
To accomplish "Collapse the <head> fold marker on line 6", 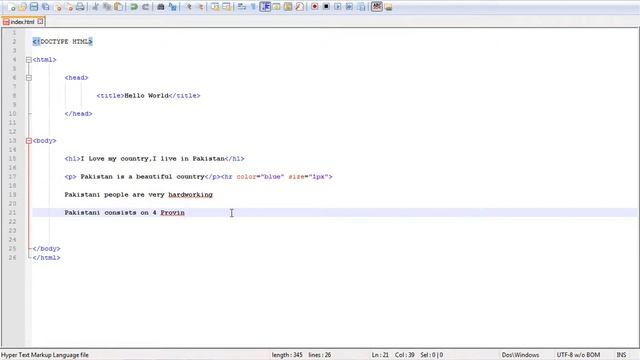I will [x=29, y=78].
